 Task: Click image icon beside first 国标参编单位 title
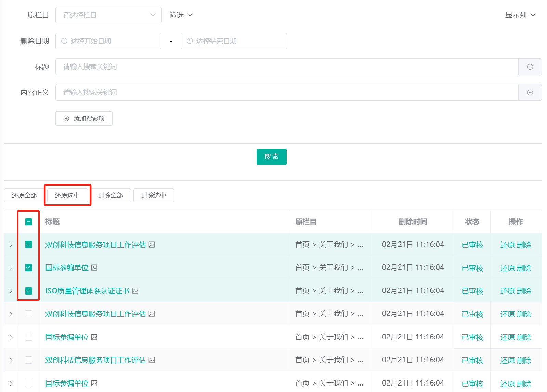[x=94, y=267]
